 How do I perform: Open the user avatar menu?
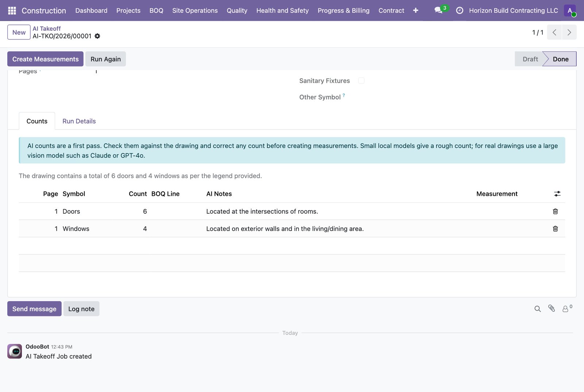click(x=570, y=11)
